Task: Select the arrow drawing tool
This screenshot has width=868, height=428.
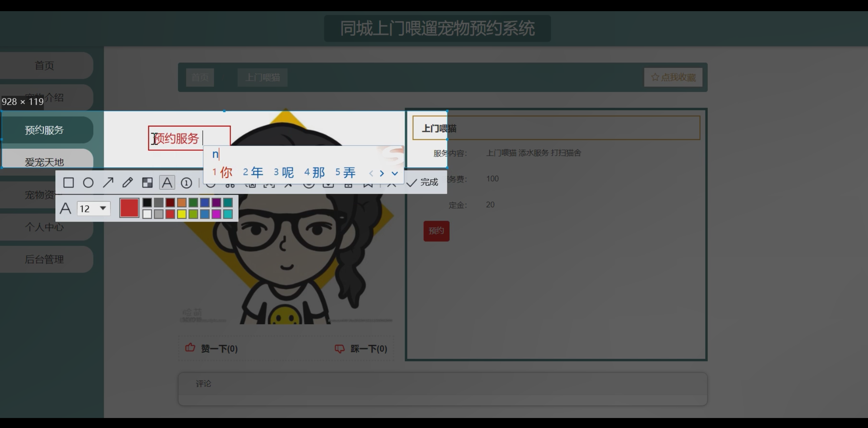Action: (x=108, y=182)
